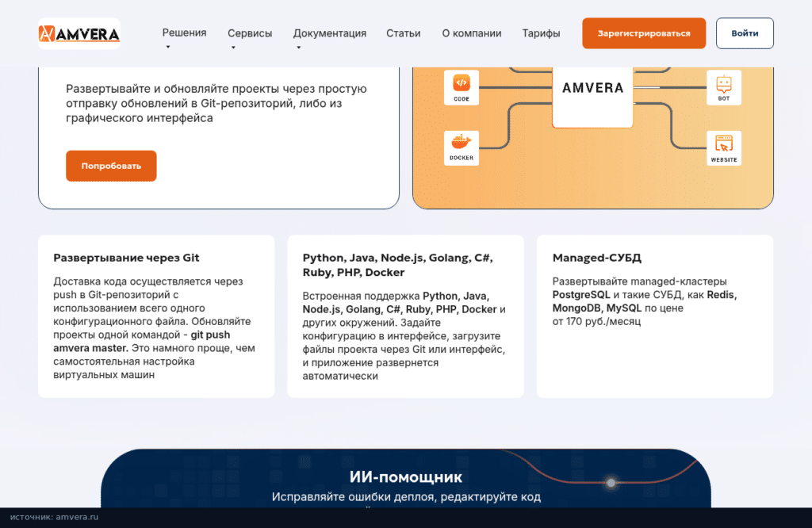Click the CODE icon tile

(x=462, y=87)
